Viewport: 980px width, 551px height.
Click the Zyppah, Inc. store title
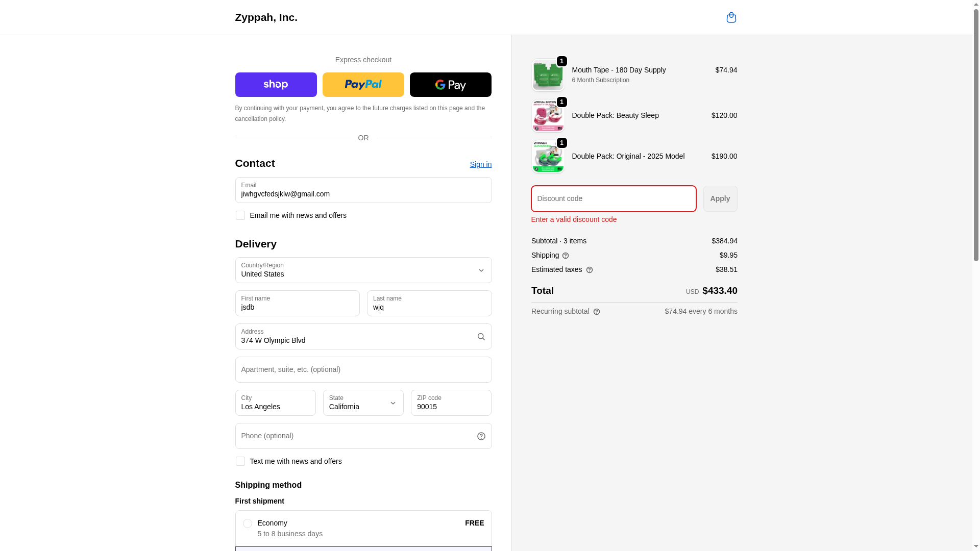[266, 17]
